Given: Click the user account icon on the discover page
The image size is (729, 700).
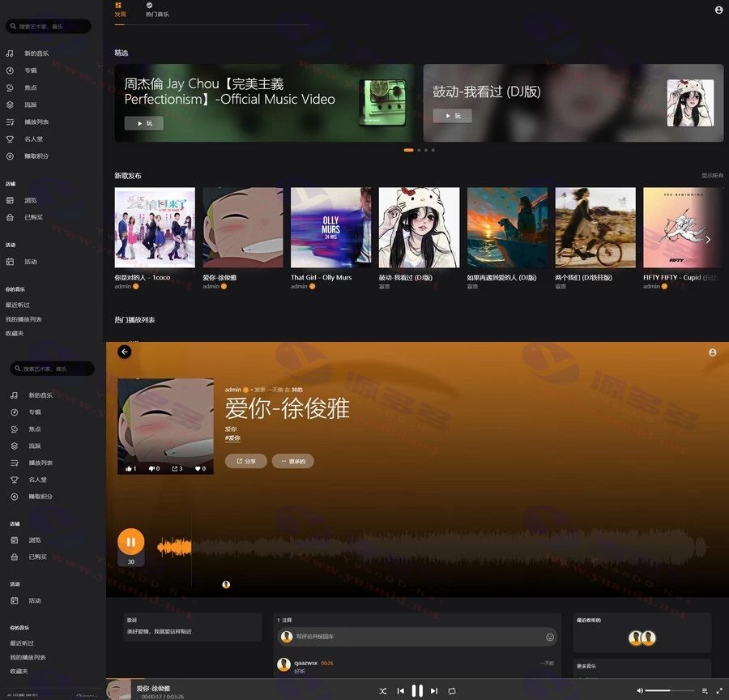Looking at the screenshot, I should point(718,10).
